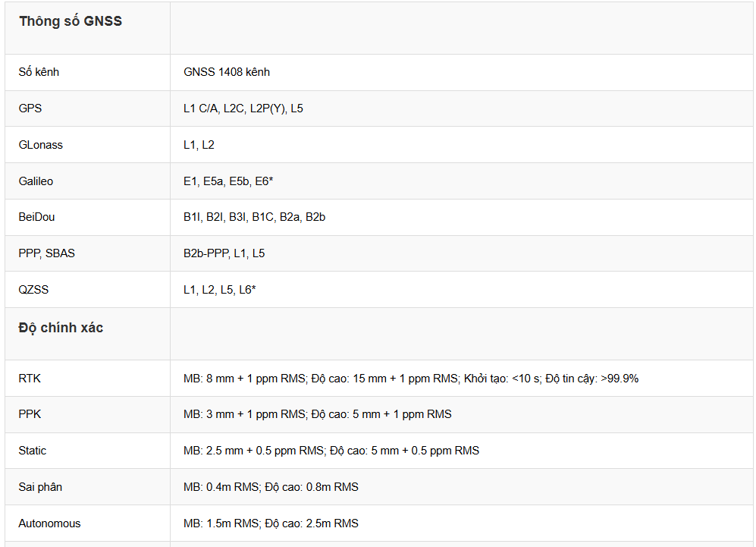This screenshot has height=547, width=756.
Task: Click the QZSS row label
Action: tap(33, 290)
